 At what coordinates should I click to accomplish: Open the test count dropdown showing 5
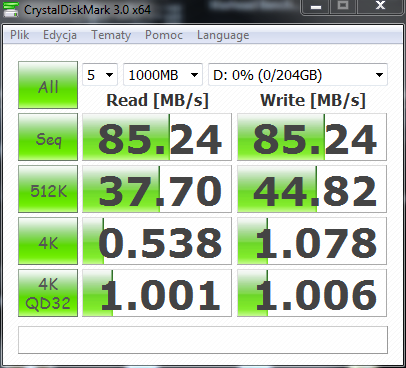point(100,75)
